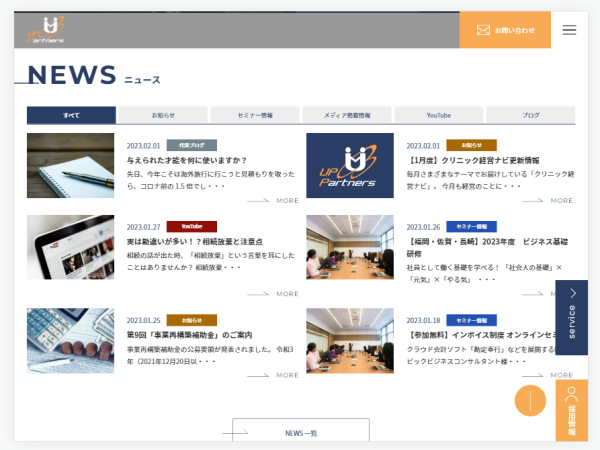This screenshot has width=600, height=450.
Task: Click MORE for 相続放棄 article
Action: pos(273,294)
